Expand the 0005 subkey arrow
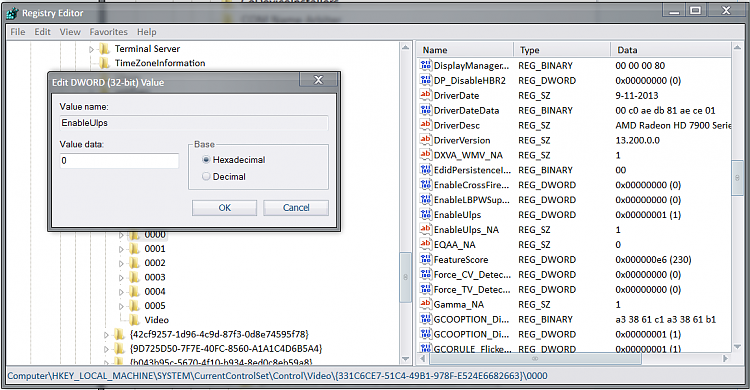This screenshot has width=750, height=390. click(x=121, y=306)
